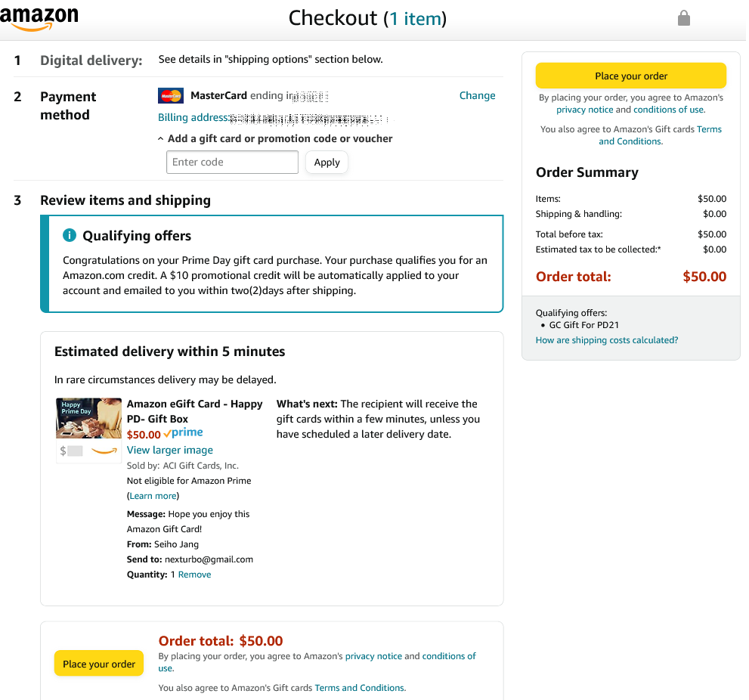This screenshot has width=749, height=700.
Task: Click the Billing address link
Action: 193,117
